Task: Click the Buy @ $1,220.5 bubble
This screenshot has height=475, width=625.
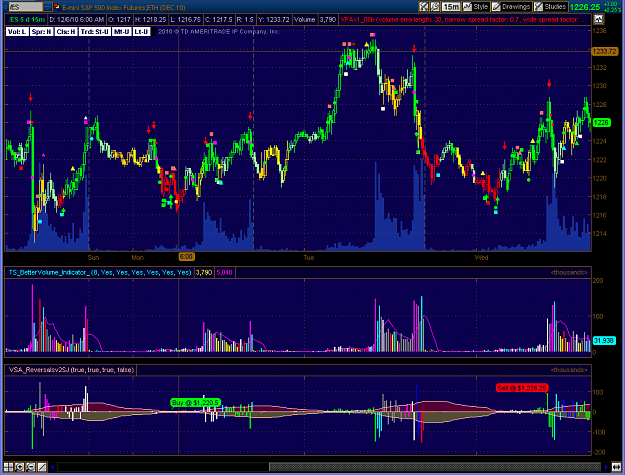Action: [195, 403]
